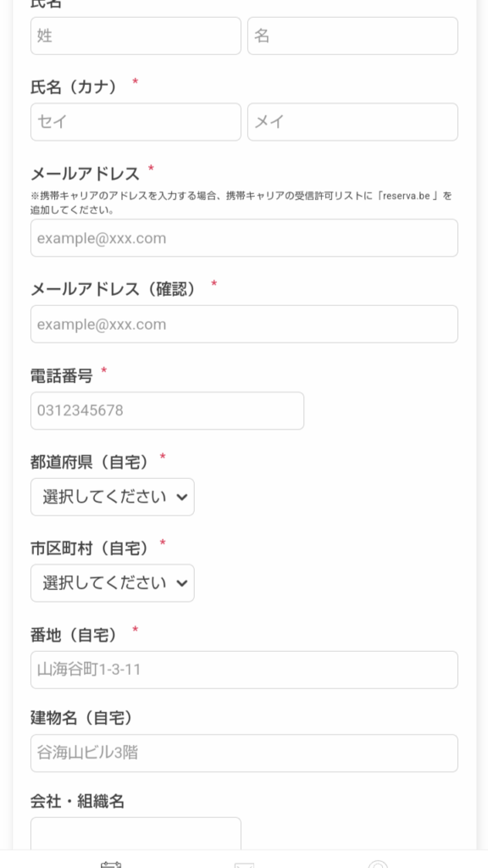Viewport: 488px width, 868px height.
Task: Open the calendar tab in bottom navigation
Action: 111,864
